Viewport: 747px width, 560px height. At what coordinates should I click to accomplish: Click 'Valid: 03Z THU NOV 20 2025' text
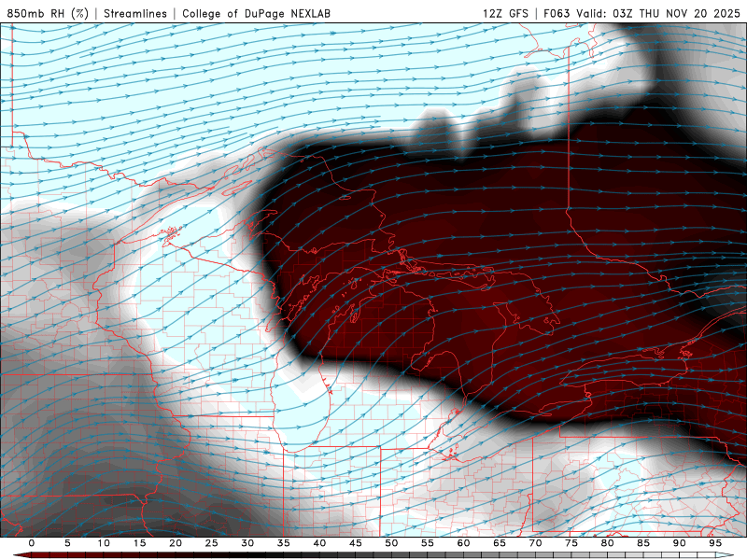click(x=658, y=13)
